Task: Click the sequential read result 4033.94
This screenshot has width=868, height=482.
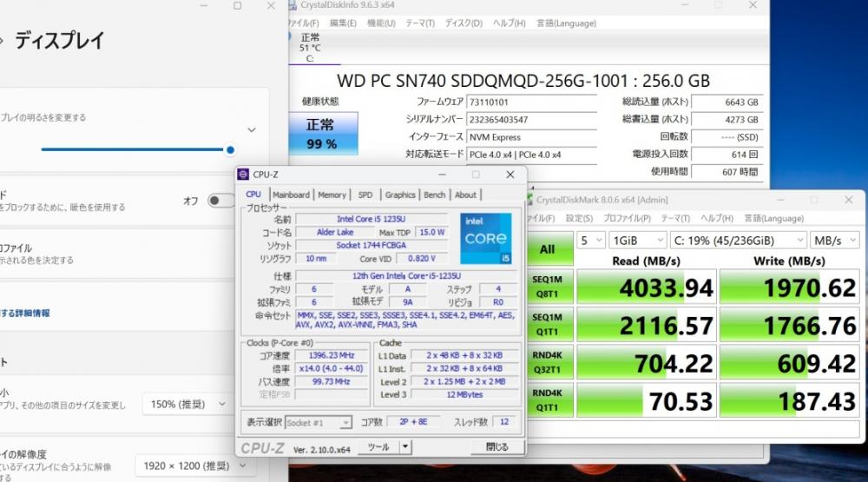Action: pos(646,287)
